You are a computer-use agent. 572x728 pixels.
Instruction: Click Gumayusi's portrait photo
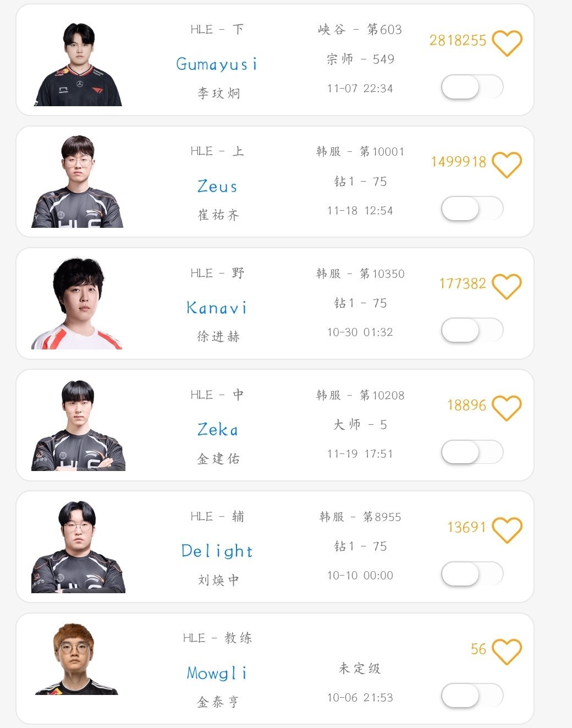tap(78, 64)
